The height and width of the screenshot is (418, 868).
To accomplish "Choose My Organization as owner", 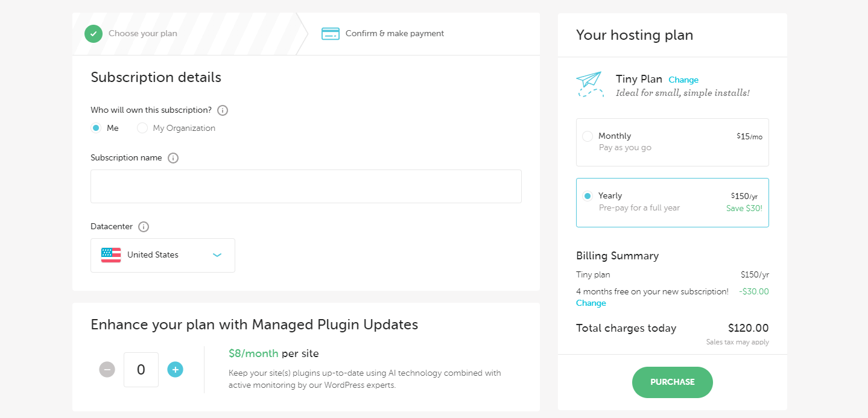I will pos(142,128).
